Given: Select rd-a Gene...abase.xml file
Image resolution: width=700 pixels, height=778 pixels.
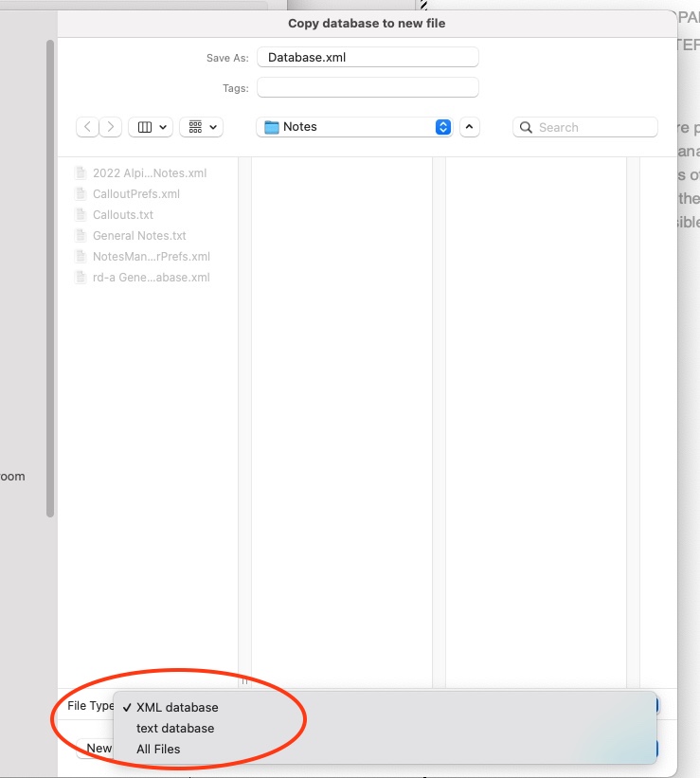Looking at the screenshot, I should click(x=151, y=278).
